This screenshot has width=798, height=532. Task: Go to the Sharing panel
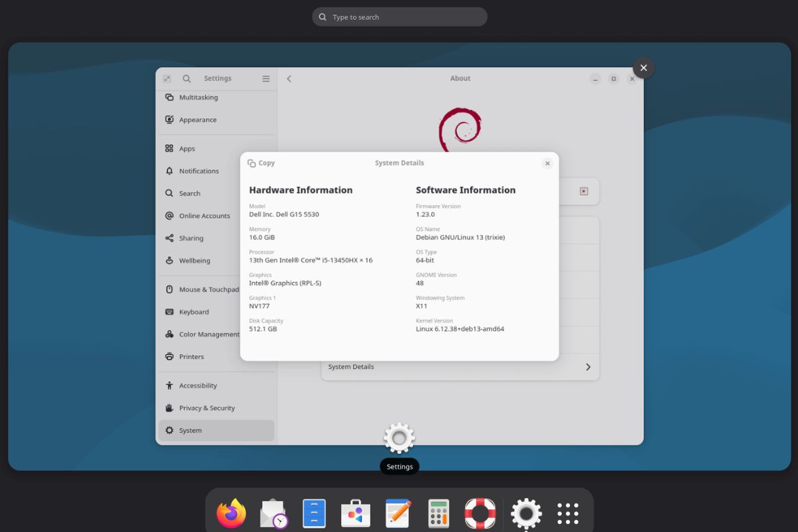[216, 238]
